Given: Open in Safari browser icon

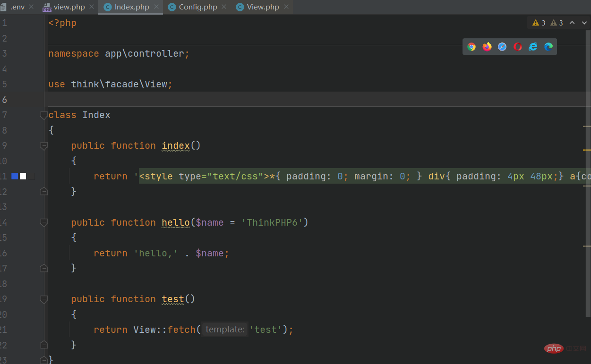Looking at the screenshot, I should [x=502, y=47].
